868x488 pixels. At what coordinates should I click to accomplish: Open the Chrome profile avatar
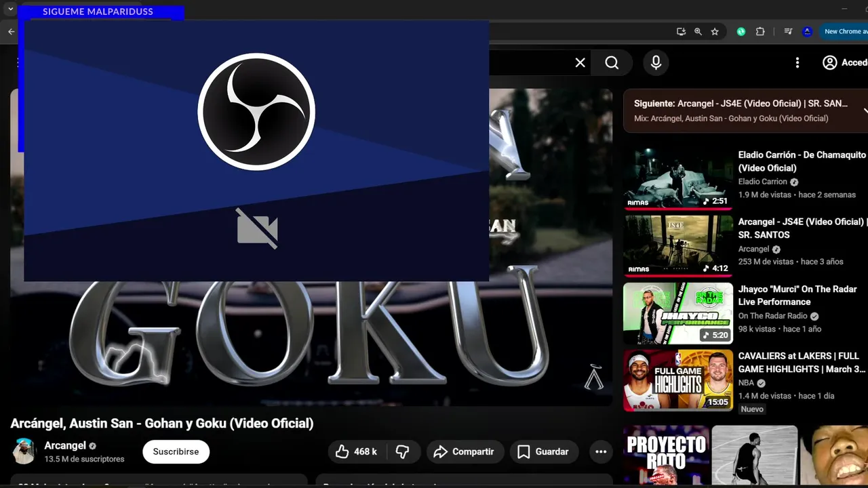tap(807, 31)
